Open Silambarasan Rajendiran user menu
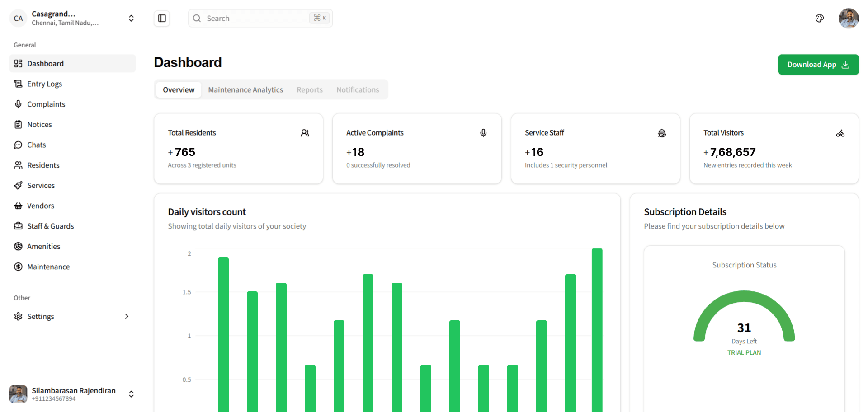The width and height of the screenshot is (868, 412). pos(131,394)
